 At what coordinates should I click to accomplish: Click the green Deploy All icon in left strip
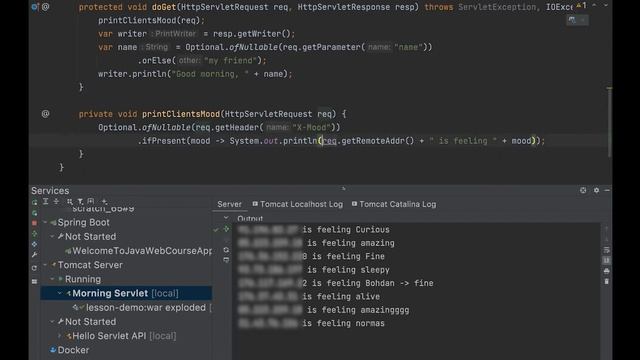pos(34,234)
